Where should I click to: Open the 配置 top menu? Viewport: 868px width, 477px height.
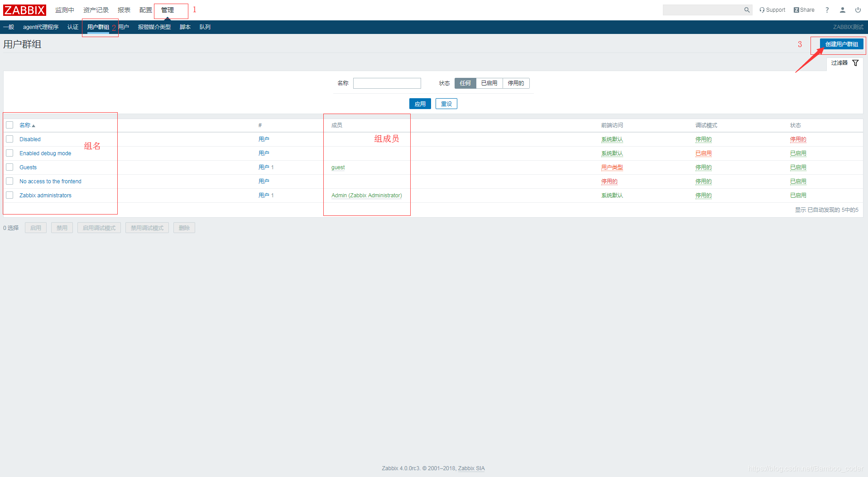click(146, 10)
